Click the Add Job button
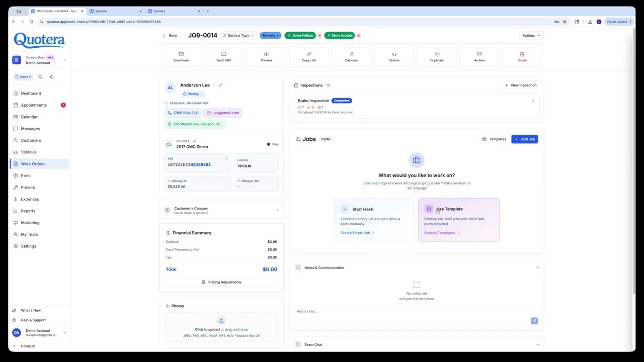 point(525,139)
